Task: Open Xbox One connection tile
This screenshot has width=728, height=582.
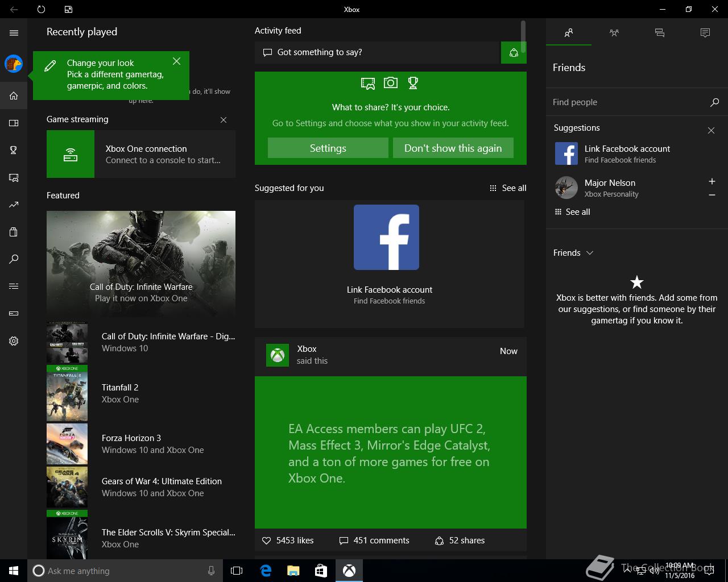Action: [x=141, y=154]
